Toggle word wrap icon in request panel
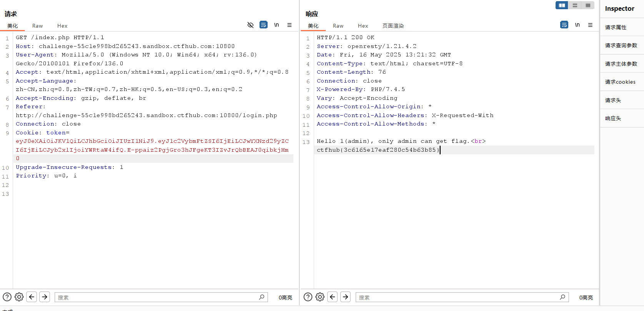 click(x=263, y=25)
